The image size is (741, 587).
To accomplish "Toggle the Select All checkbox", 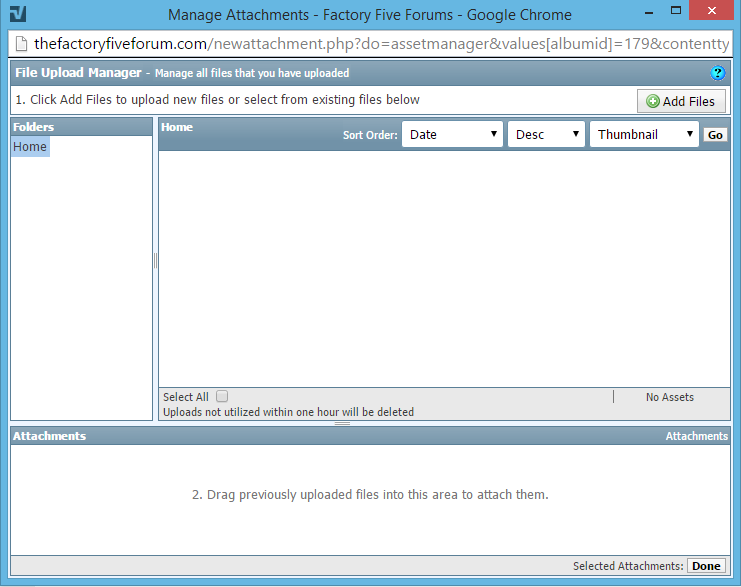I will pyautogui.click(x=222, y=397).
